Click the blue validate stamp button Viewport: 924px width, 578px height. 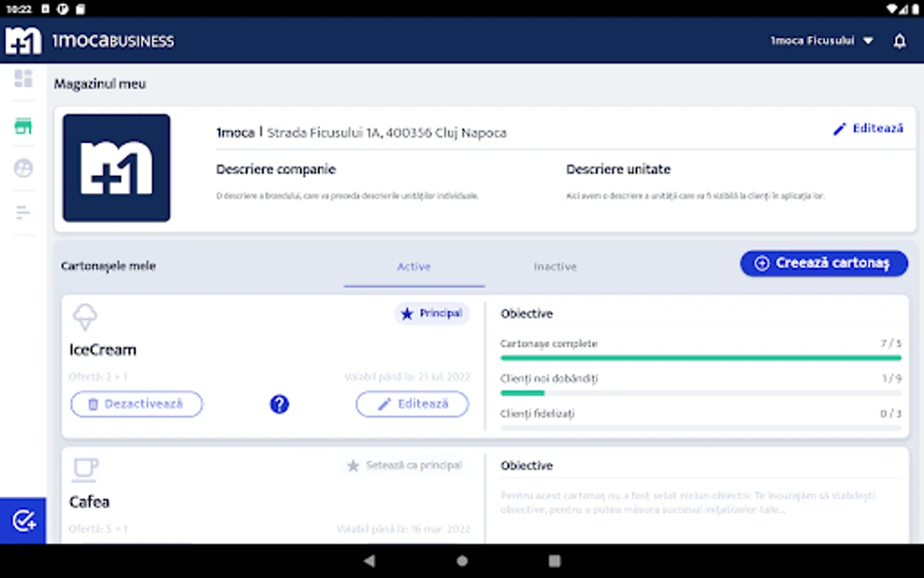point(23,521)
